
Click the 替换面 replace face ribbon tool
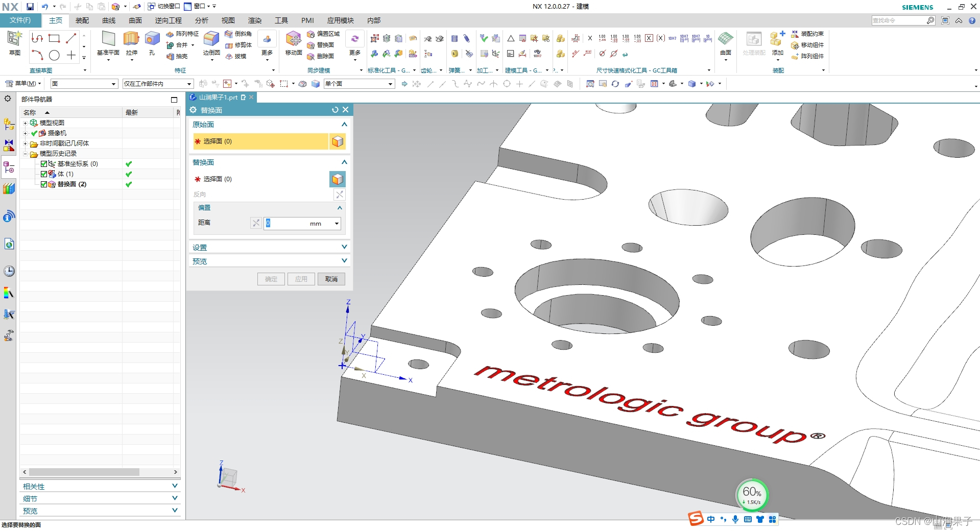[320, 45]
